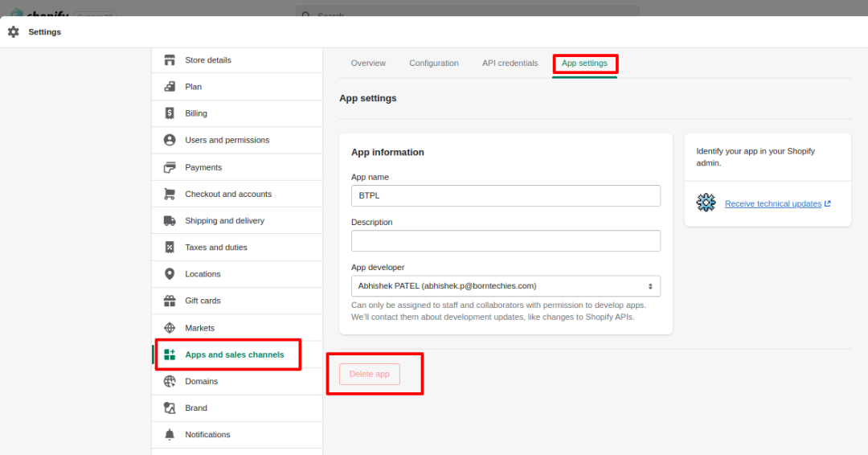Open Locations settings
This screenshot has height=455, width=868.
[237, 274]
